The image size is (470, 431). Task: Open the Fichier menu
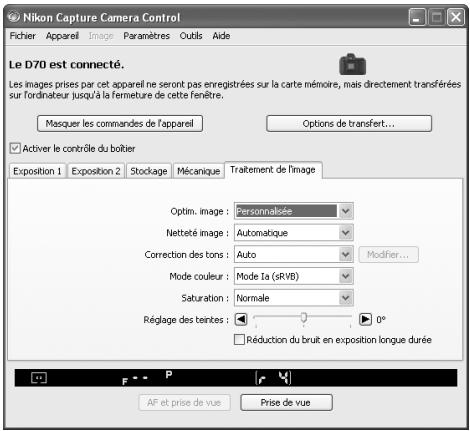point(22,36)
